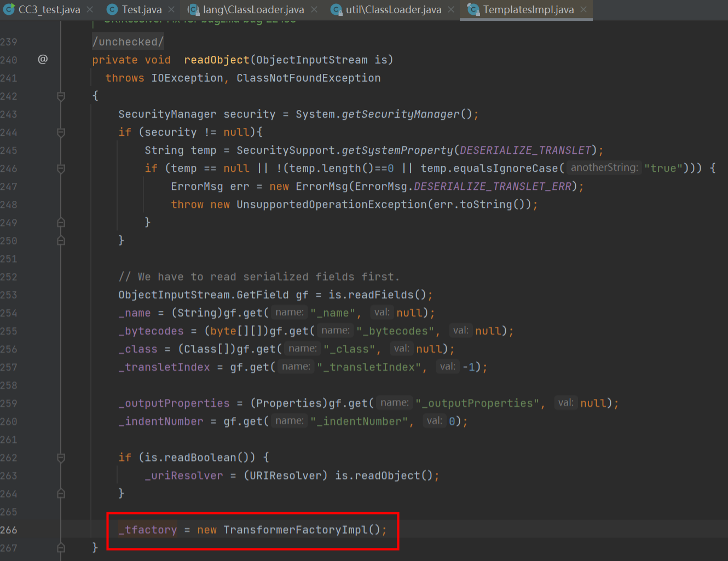Click the ClassNotFoundException in throws clause
Image resolution: width=728 pixels, height=561 pixels.
[309, 78]
